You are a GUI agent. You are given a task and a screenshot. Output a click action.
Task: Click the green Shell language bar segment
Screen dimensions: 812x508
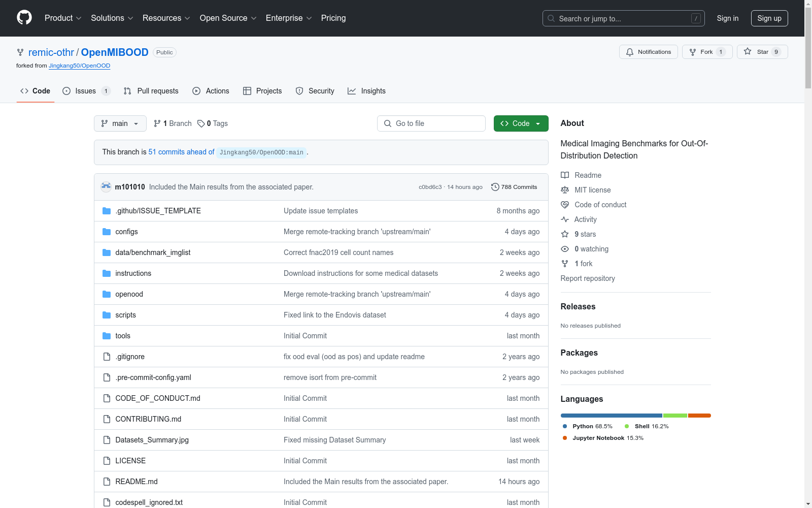(675, 416)
